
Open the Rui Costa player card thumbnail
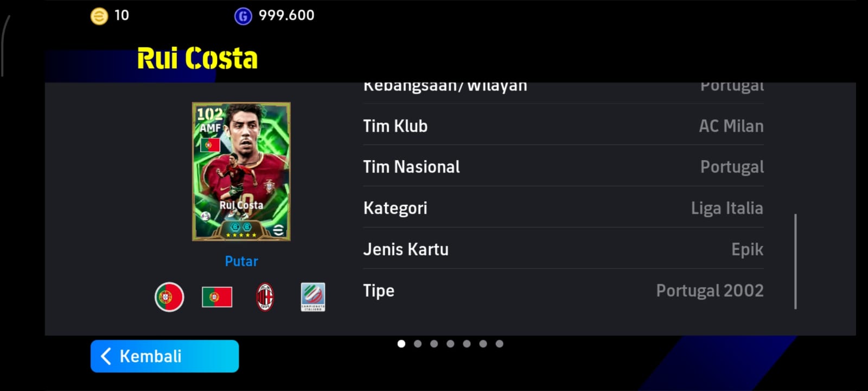click(x=241, y=172)
